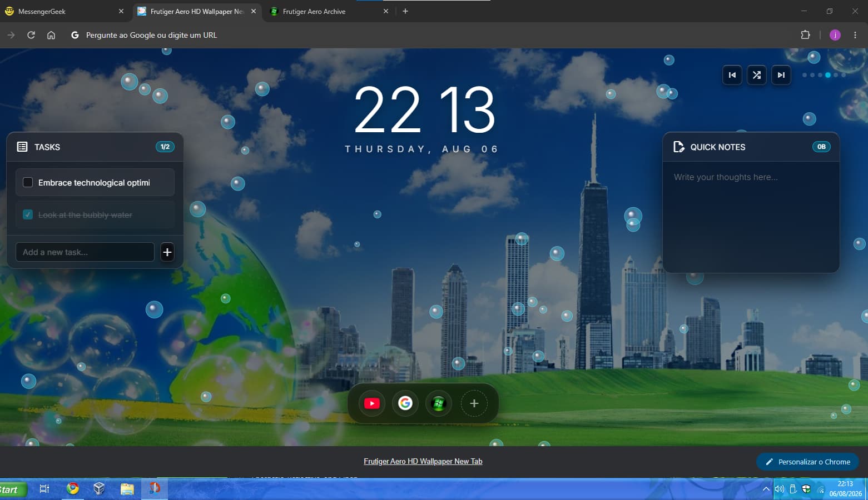
Task: Uncheck the 'Look at the bubbly water' task
Action: (x=28, y=215)
